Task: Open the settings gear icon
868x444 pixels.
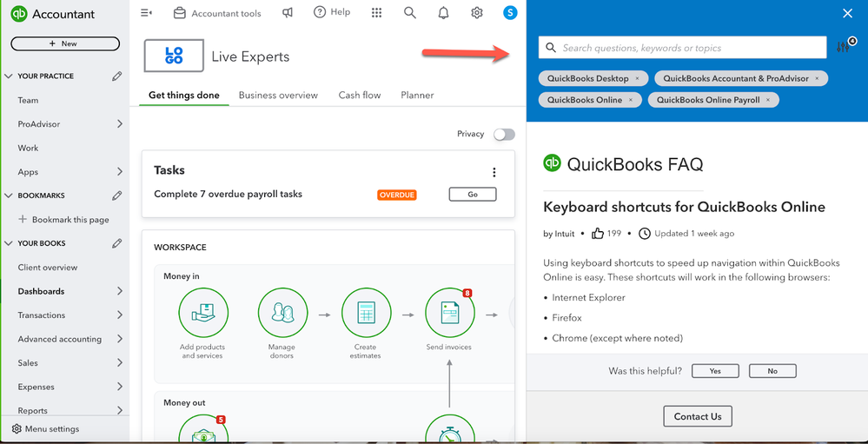Action: [x=476, y=13]
